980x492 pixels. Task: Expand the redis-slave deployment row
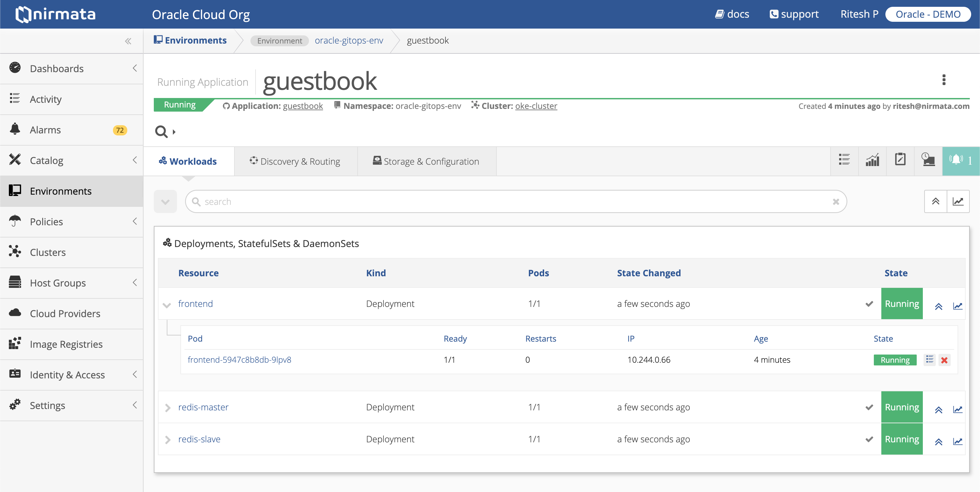(x=168, y=440)
